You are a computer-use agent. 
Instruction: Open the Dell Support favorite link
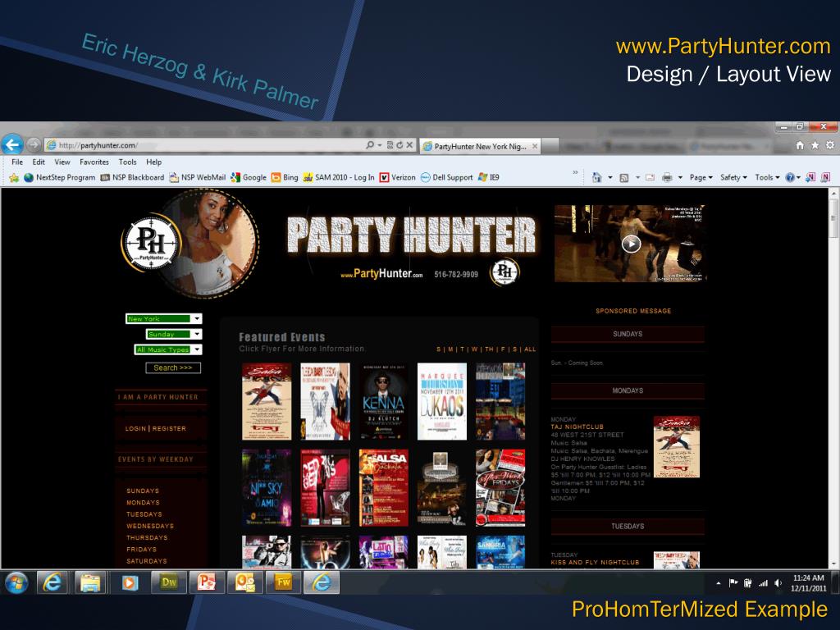click(x=447, y=177)
